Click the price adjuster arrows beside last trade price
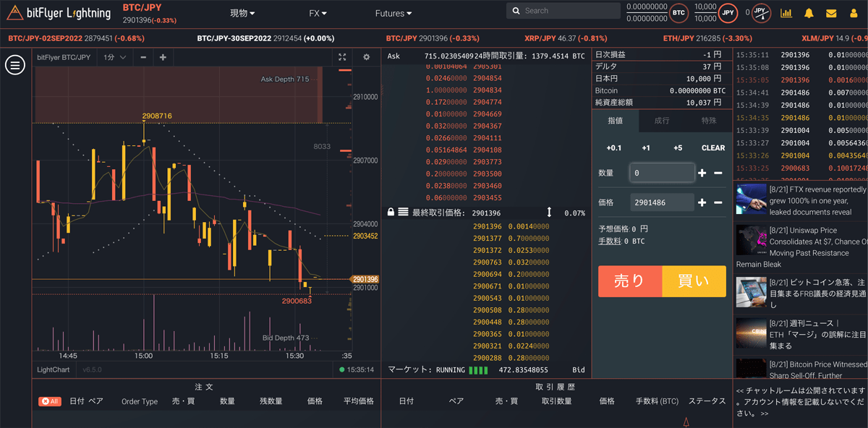The width and height of the screenshot is (868, 428). pyautogui.click(x=549, y=213)
